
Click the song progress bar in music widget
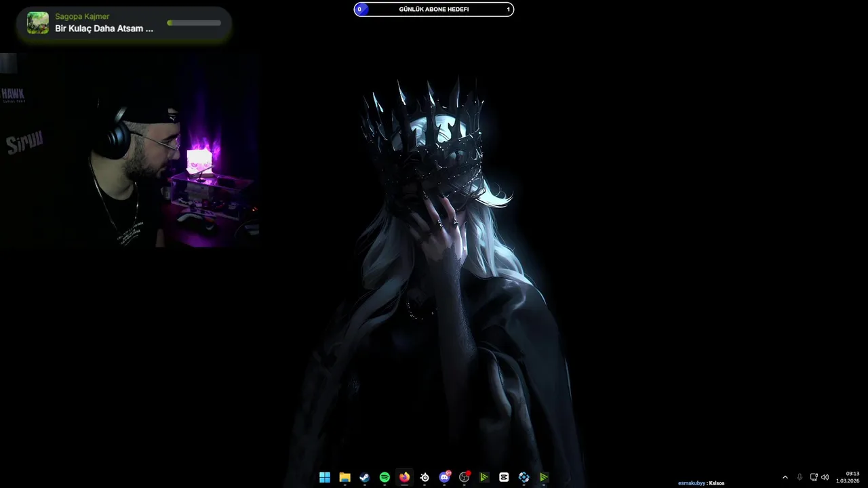(194, 23)
